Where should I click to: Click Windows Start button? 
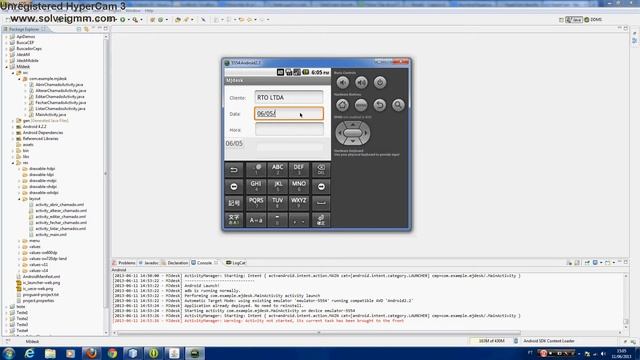coord(9,353)
